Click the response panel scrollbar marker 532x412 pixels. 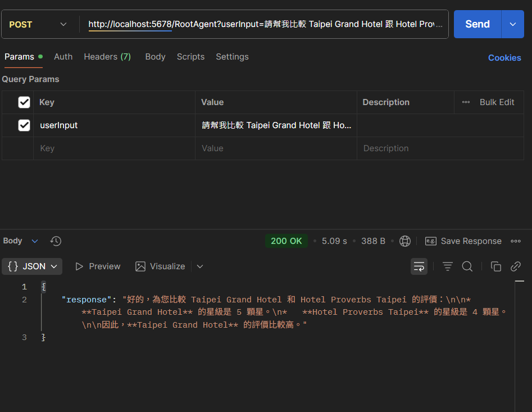pos(520,281)
